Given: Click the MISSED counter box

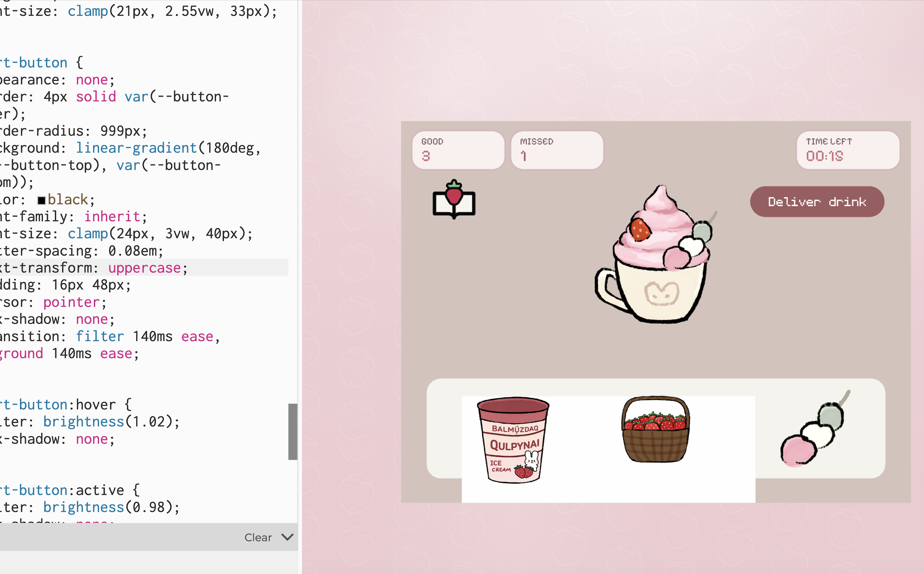Looking at the screenshot, I should 557,150.
